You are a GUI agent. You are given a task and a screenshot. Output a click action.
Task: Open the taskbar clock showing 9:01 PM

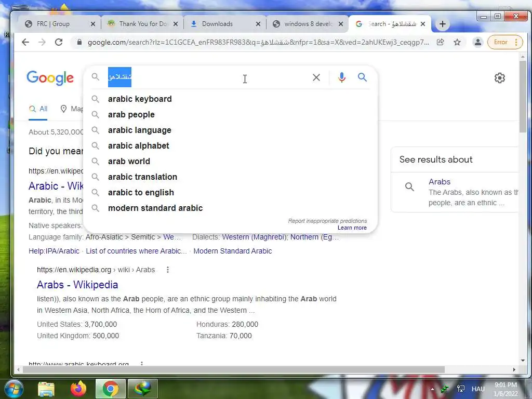pos(506,389)
